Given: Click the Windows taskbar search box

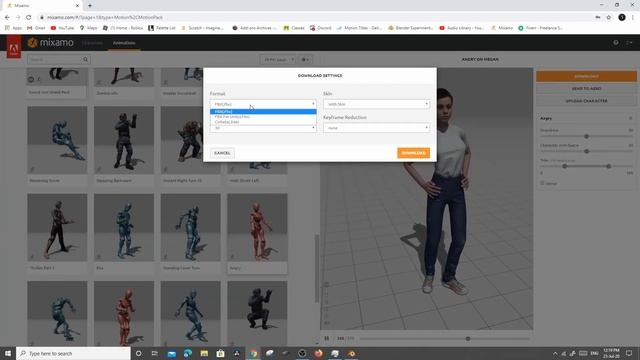Looking at the screenshot, I should point(73,353).
